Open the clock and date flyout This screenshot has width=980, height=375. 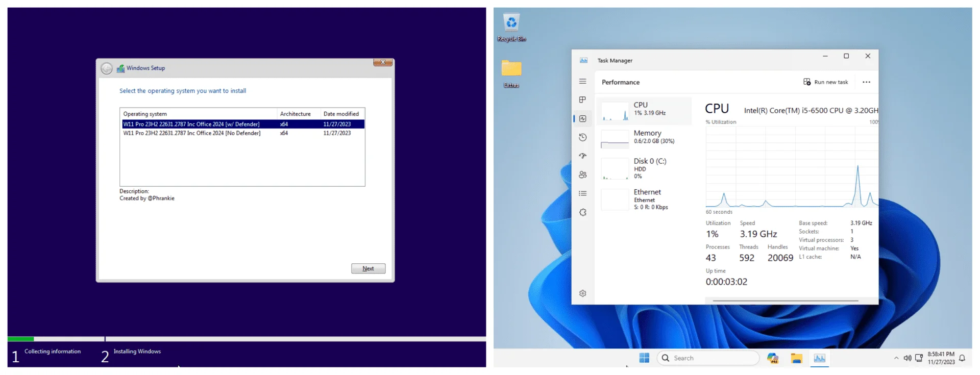pos(941,358)
